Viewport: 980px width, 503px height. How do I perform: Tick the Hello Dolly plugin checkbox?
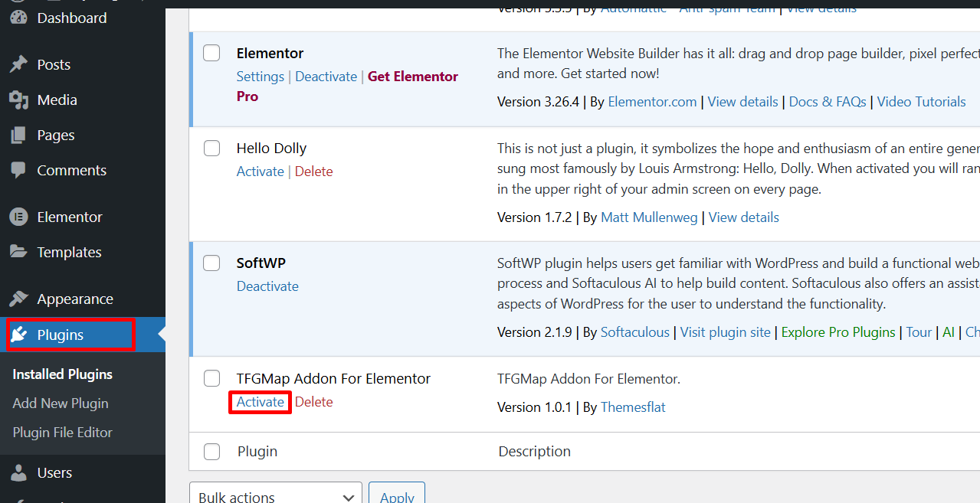211,148
